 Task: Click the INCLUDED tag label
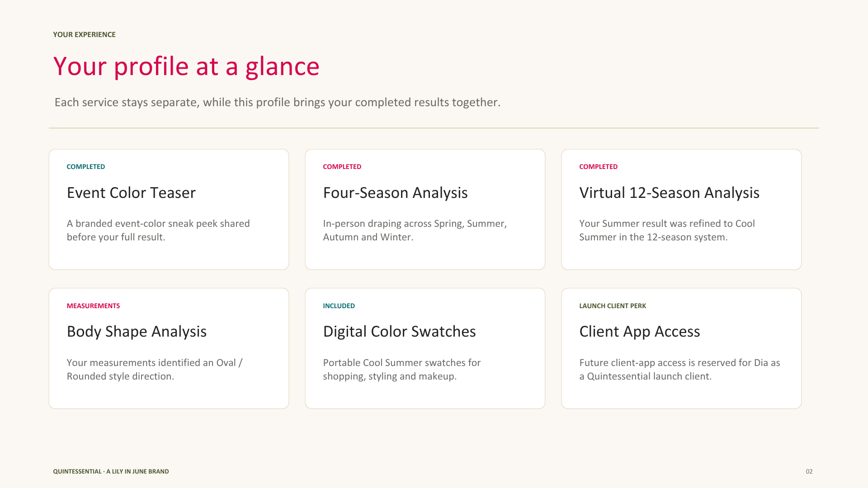point(339,306)
